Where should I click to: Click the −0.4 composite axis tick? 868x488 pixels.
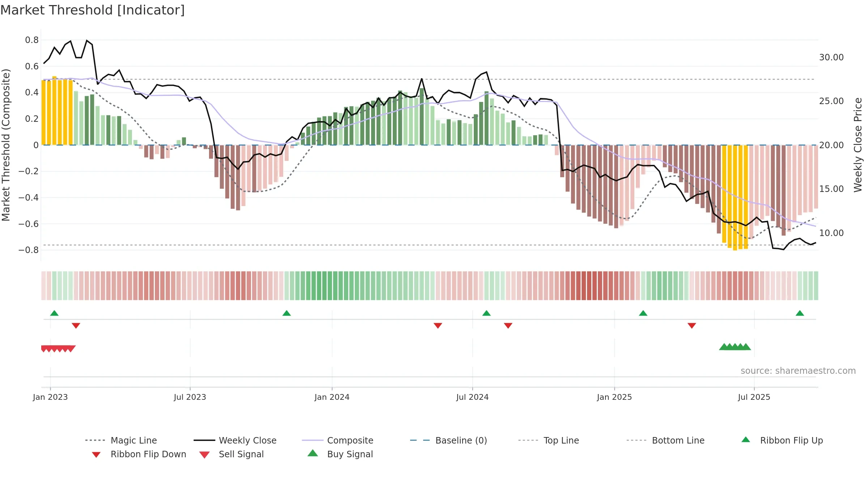coord(29,197)
